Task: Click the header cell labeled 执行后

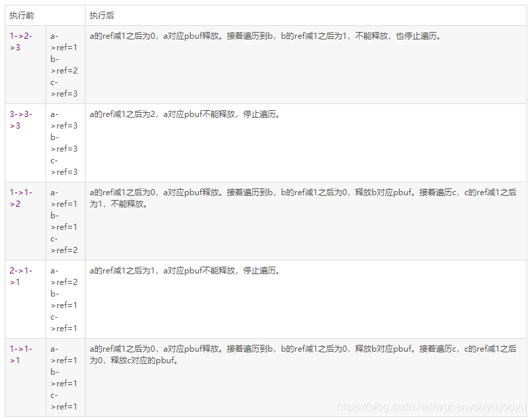Action: click(x=306, y=15)
